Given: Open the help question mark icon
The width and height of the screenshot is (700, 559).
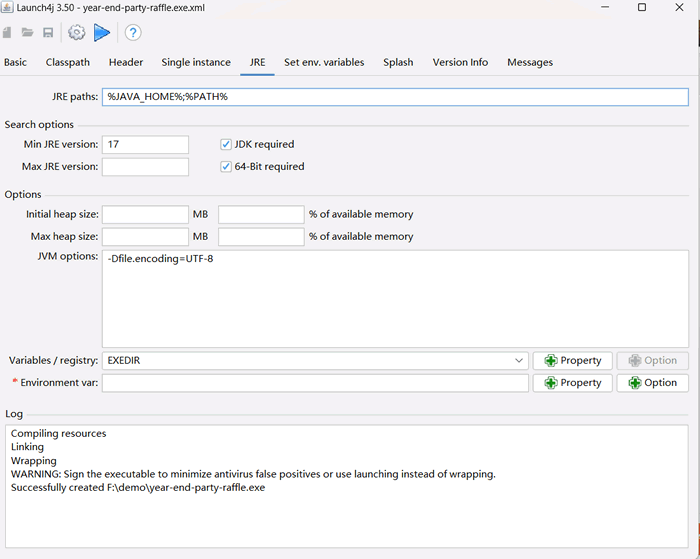Looking at the screenshot, I should tap(132, 33).
